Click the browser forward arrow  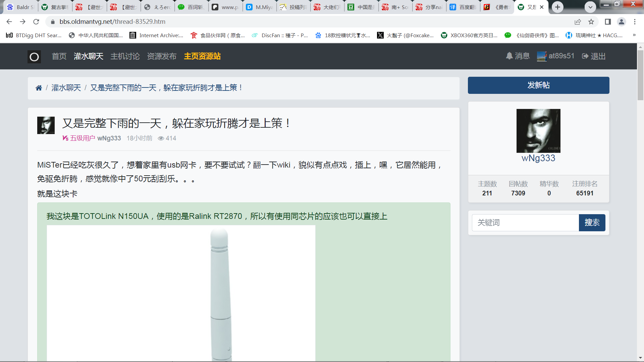coord(22,22)
